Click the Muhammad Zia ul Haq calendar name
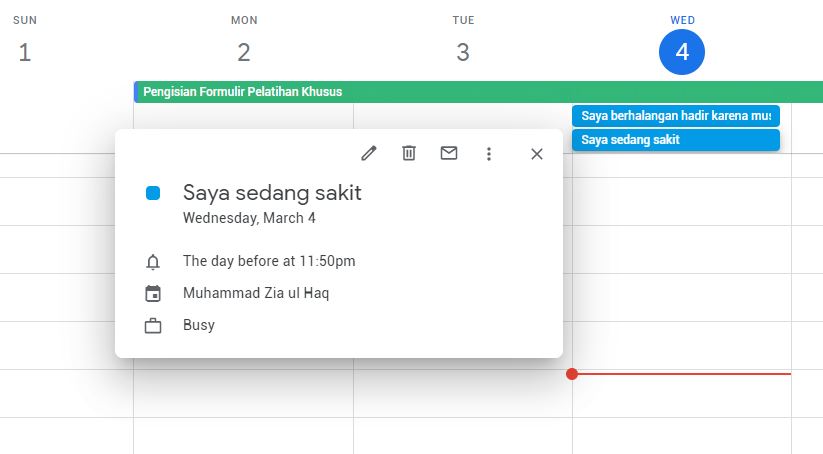 pyautogui.click(x=256, y=293)
